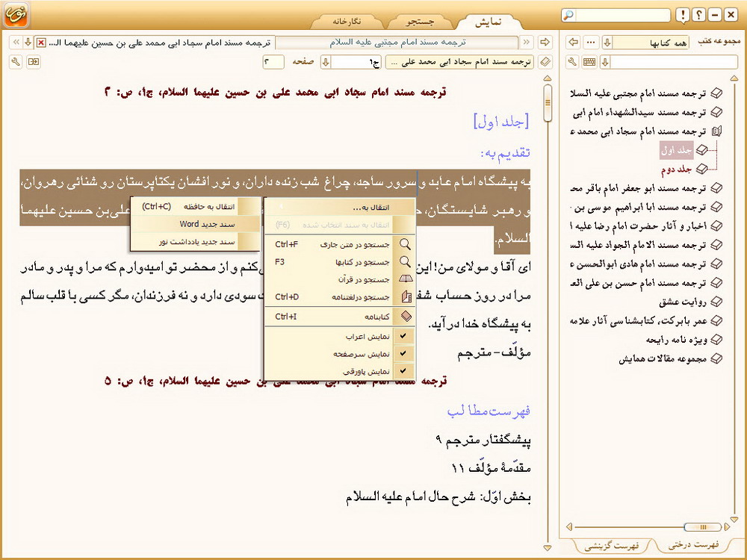The height and width of the screenshot is (560, 747).
Task: Open the انتقال به... context menu item
Action: [x=340, y=207]
